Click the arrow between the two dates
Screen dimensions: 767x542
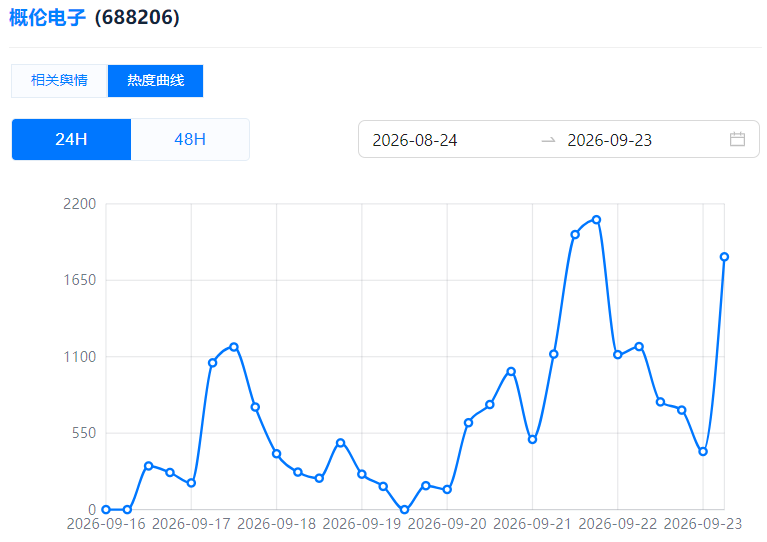pos(548,140)
